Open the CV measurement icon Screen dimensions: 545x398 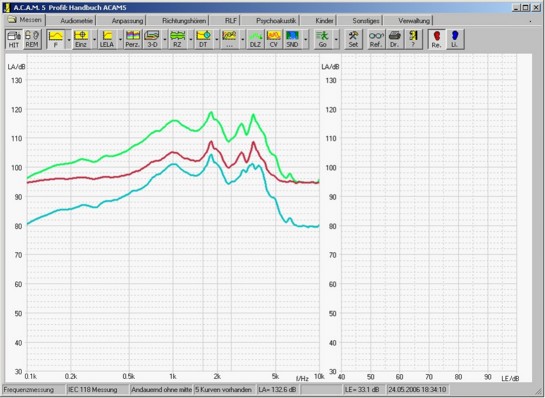coord(274,39)
